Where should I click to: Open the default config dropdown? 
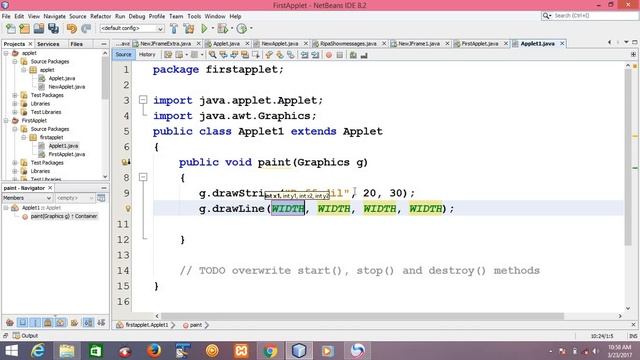click(132, 28)
